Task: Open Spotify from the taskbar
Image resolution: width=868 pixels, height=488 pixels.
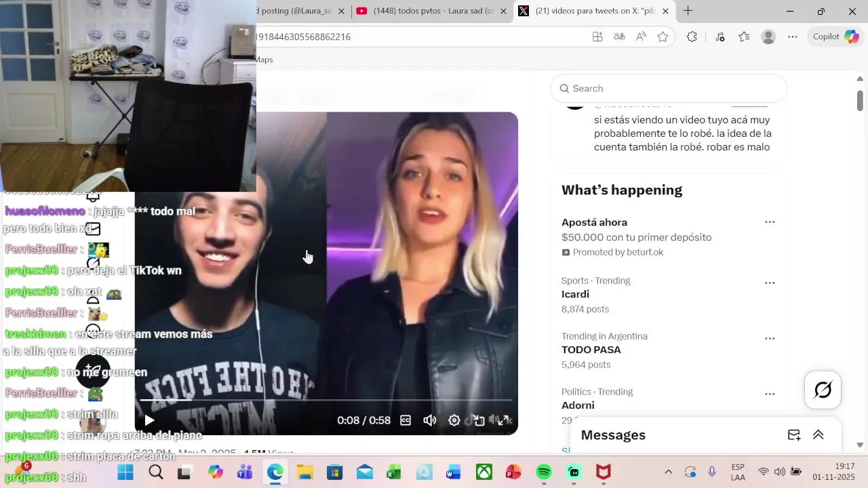Action: pos(544,472)
